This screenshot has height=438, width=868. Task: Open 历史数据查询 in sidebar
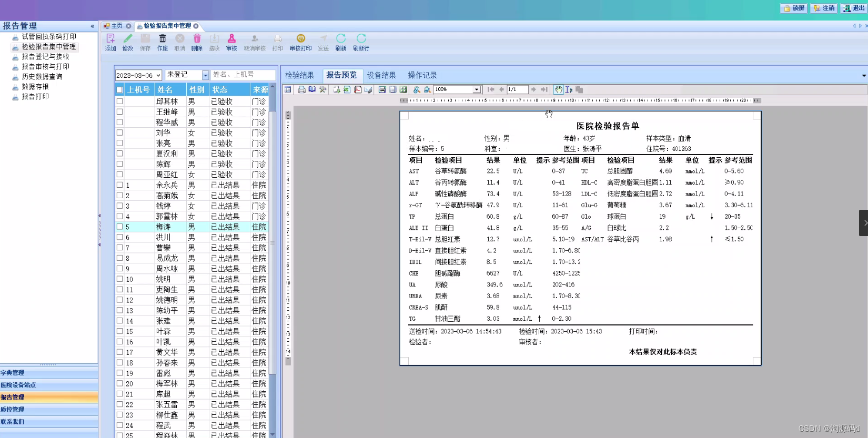coord(42,77)
